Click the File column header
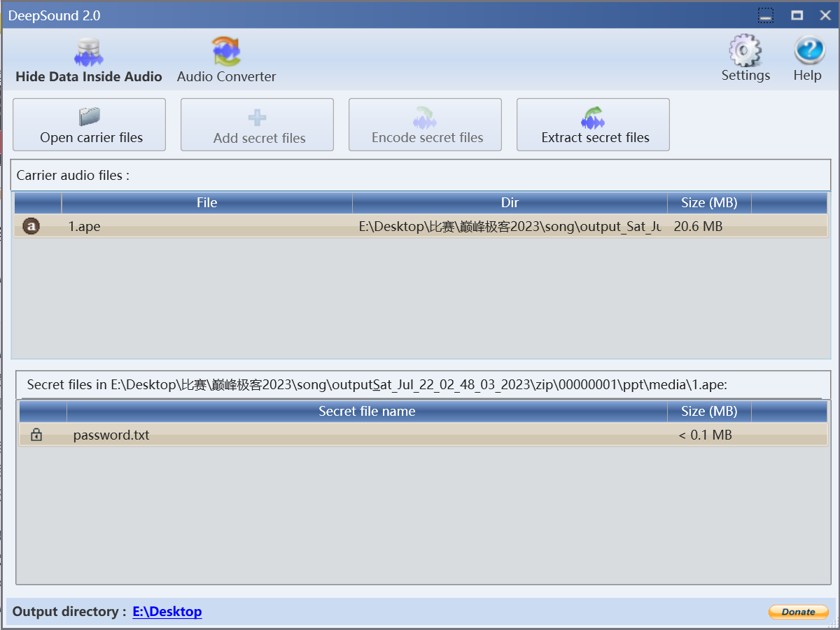This screenshot has width=840, height=630. click(x=207, y=203)
